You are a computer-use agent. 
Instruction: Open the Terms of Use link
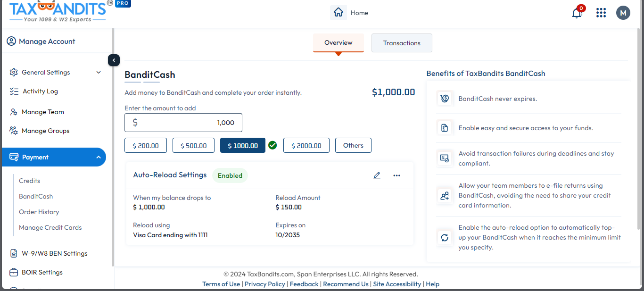[221, 284]
